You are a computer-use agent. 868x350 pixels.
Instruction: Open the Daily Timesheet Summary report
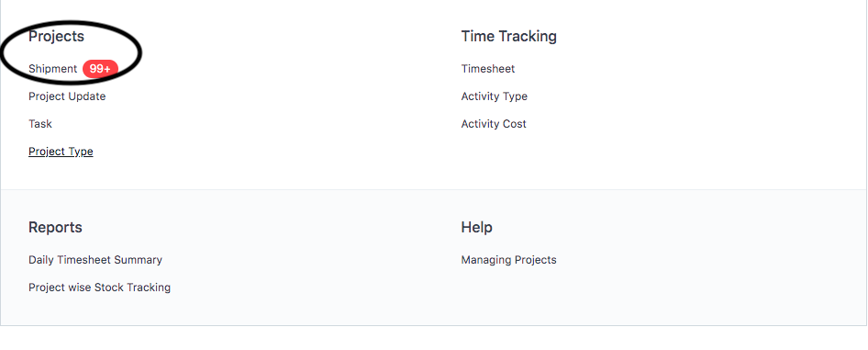tap(95, 260)
